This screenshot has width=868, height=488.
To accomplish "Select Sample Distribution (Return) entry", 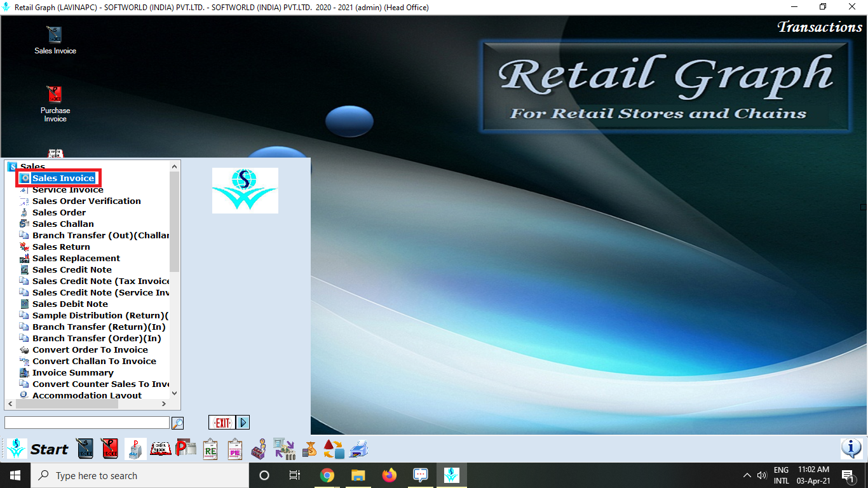I will tap(100, 315).
